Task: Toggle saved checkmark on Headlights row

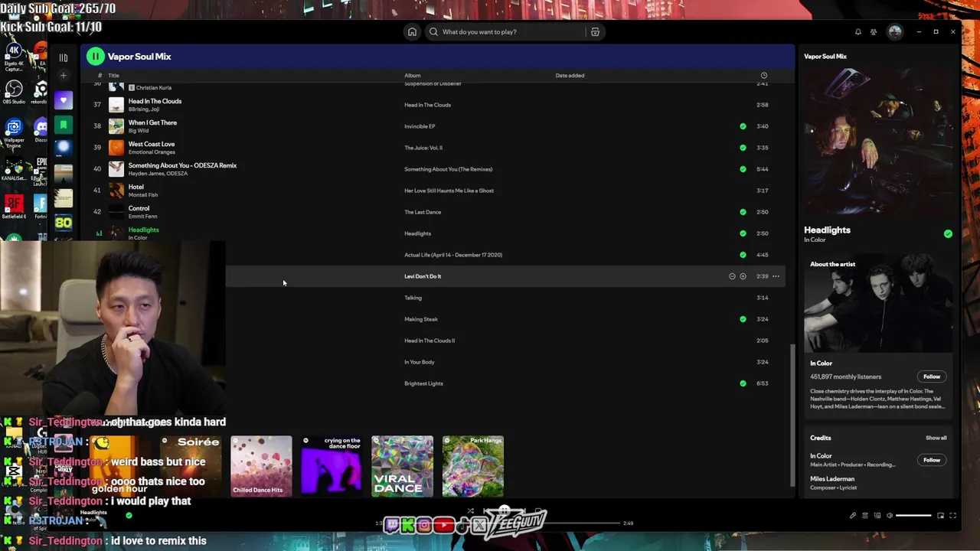Action: (x=743, y=233)
